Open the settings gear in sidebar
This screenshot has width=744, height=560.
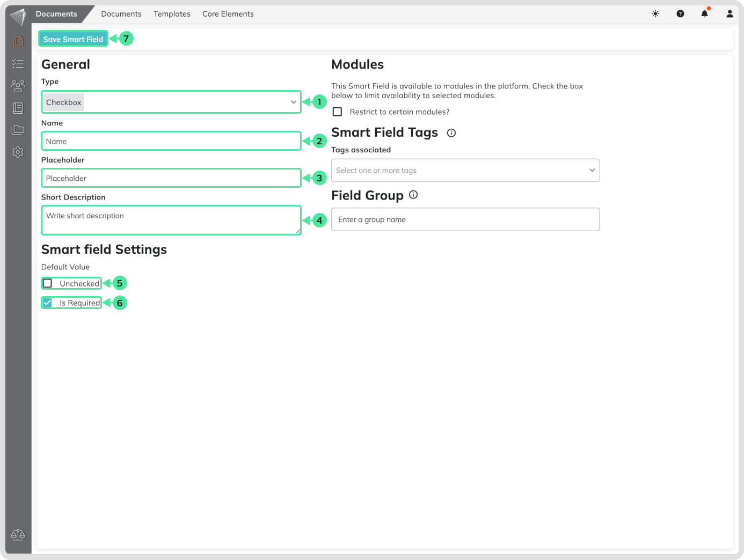coord(18,152)
